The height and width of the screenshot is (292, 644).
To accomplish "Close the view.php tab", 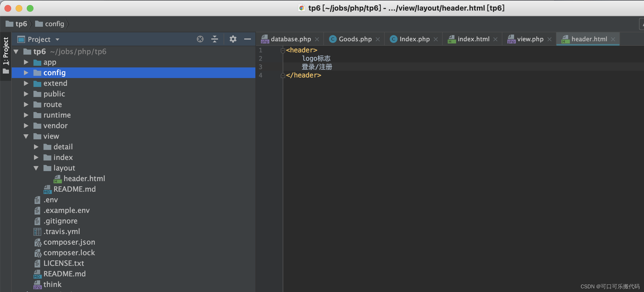I will pos(549,39).
